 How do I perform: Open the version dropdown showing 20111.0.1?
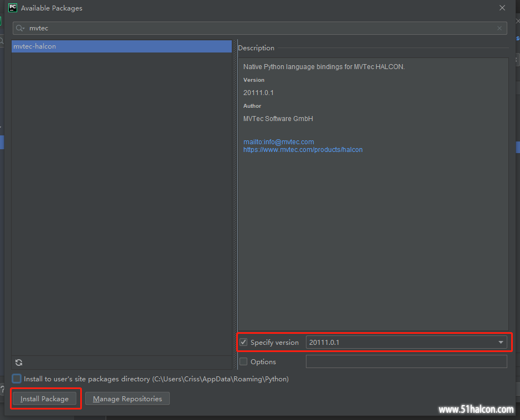tap(406, 342)
